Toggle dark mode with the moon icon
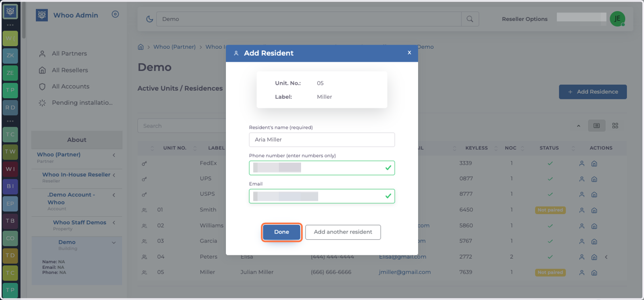This screenshot has width=644, height=300. tap(149, 19)
